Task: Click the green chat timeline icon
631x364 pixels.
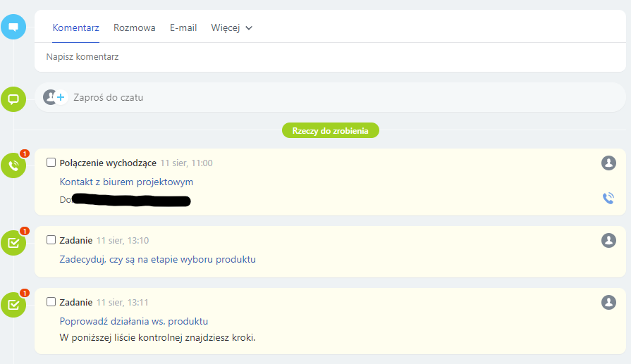Action: tap(13, 99)
